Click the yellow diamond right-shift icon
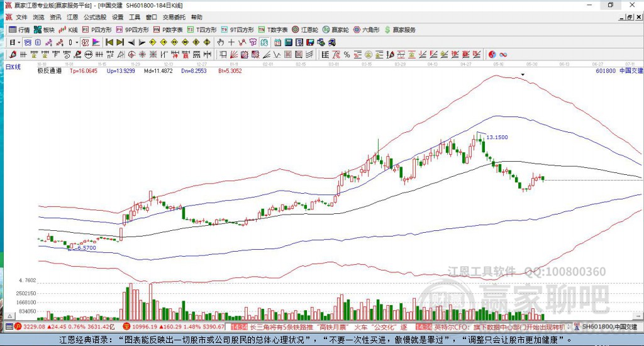Viewport: 644px width, 346px height. coord(164,42)
